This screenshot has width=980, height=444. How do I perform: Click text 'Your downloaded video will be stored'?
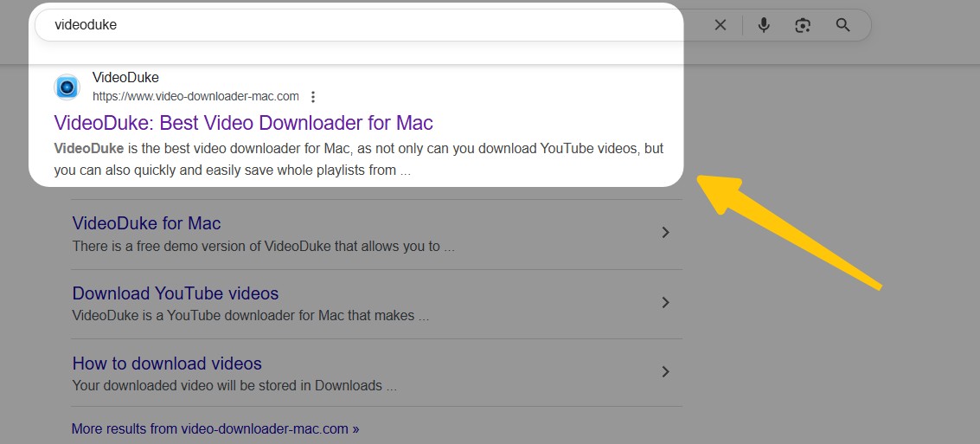pyautogui.click(x=234, y=386)
